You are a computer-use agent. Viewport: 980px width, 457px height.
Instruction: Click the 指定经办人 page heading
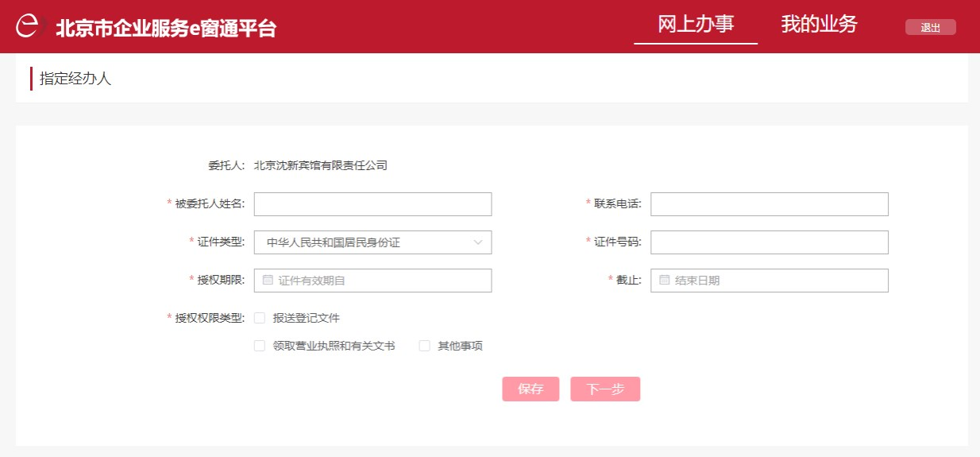tap(75, 79)
